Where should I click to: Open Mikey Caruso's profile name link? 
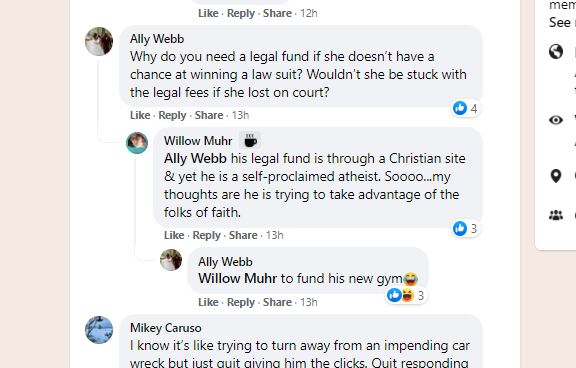point(166,328)
